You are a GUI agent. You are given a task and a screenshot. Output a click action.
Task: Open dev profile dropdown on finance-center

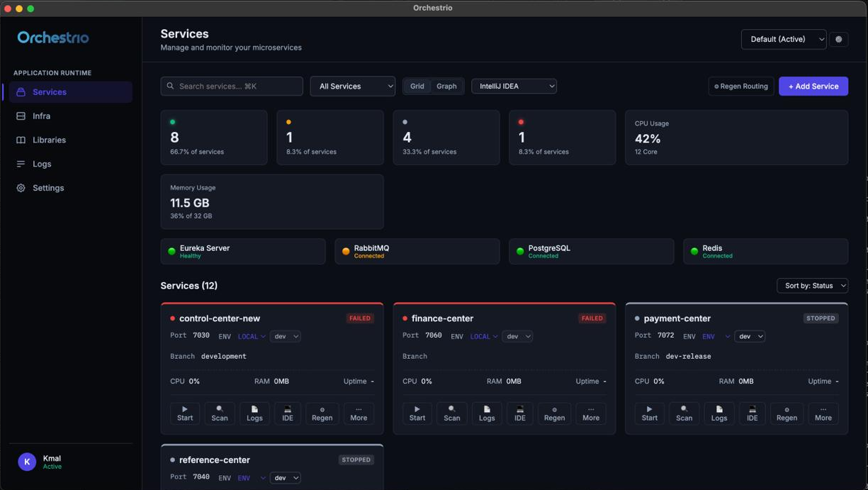tap(518, 337)
